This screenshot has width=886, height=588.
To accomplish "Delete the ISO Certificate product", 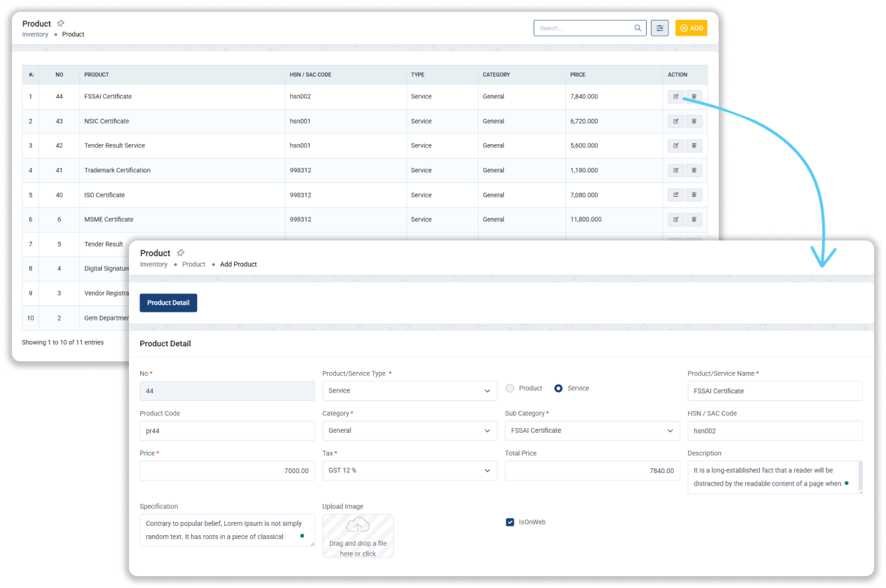I will 694,195.
